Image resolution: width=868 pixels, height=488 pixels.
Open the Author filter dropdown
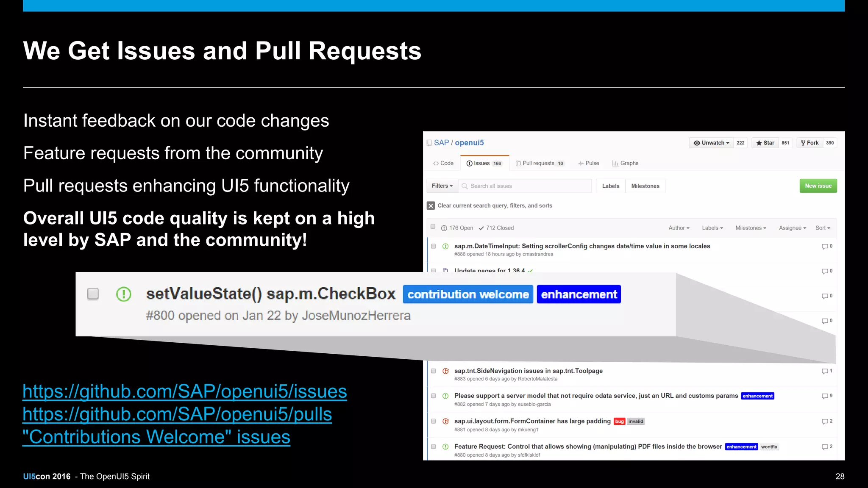tap(679, 228)
